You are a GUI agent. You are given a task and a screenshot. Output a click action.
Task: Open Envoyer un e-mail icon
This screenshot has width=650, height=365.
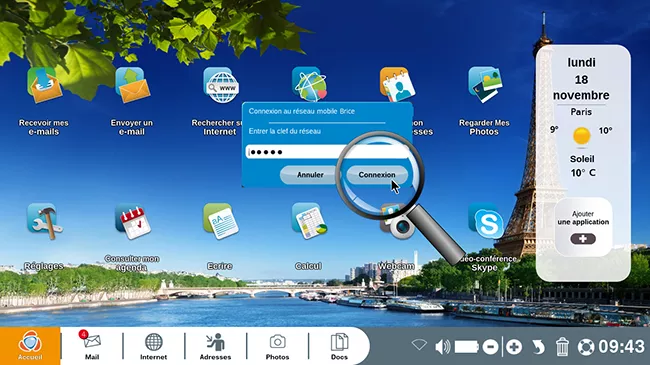tap(132, 85)
